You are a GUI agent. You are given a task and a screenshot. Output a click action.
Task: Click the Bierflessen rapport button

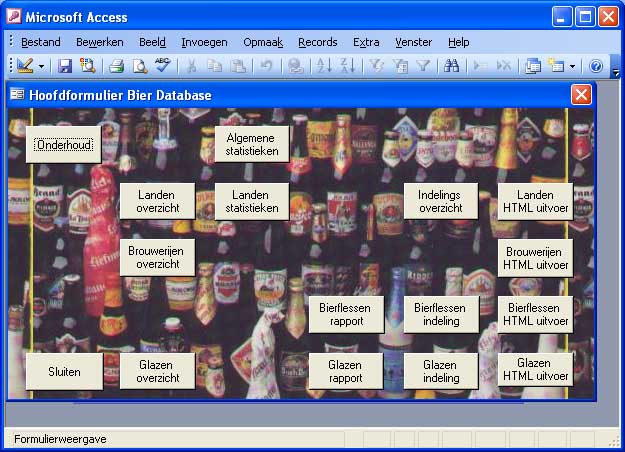click(346, 314)
